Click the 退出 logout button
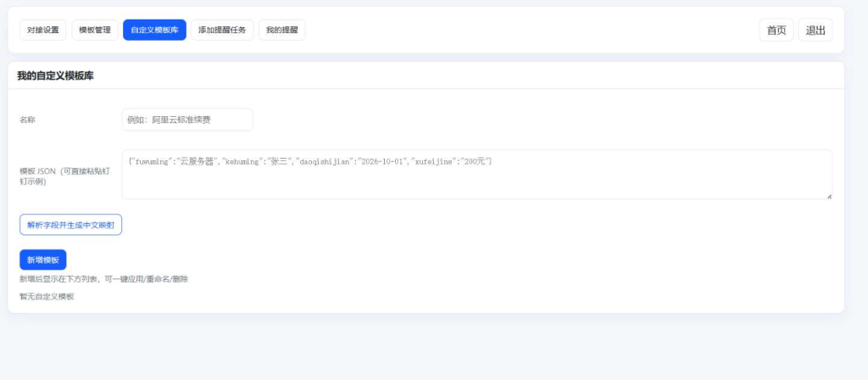 [x=815, y=30]
